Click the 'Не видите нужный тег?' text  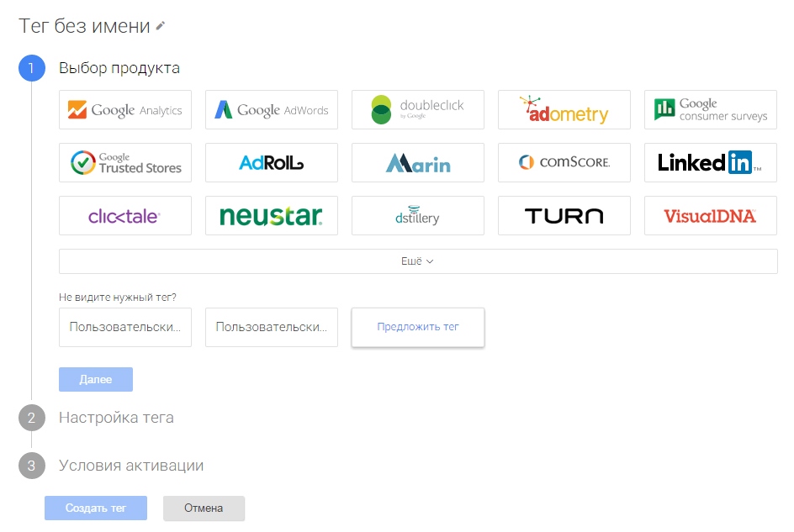pyautogui.click(x=118, y=298)
